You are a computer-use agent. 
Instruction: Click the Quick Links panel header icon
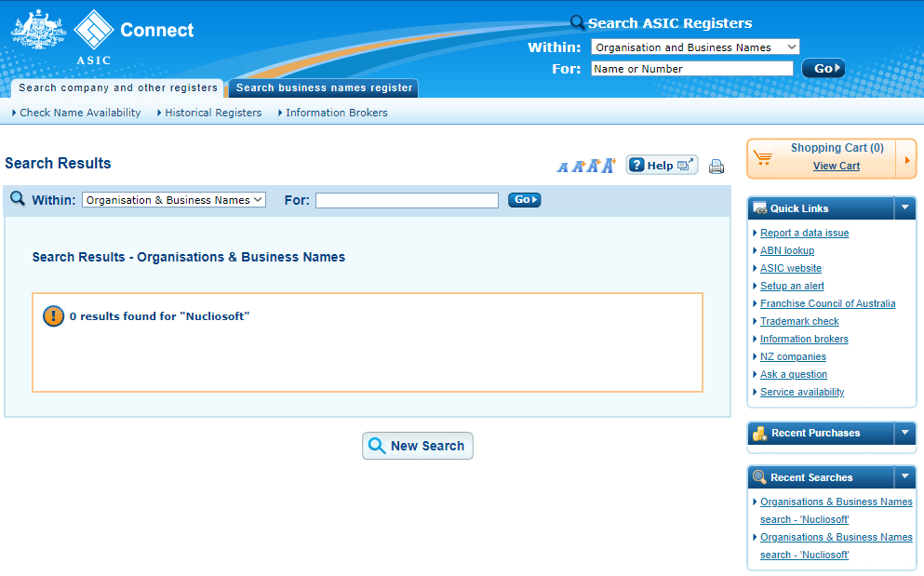click(760, 208)
